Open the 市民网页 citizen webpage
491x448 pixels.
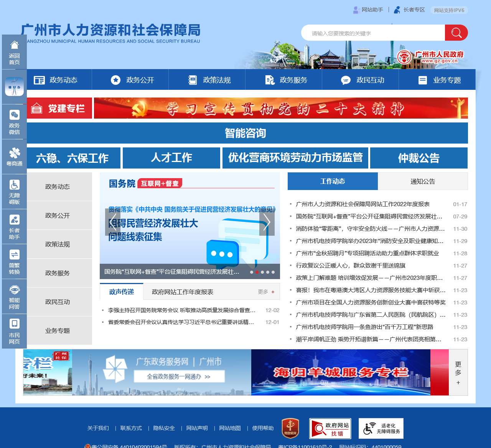pyautogui.click(x=14, y=331)
